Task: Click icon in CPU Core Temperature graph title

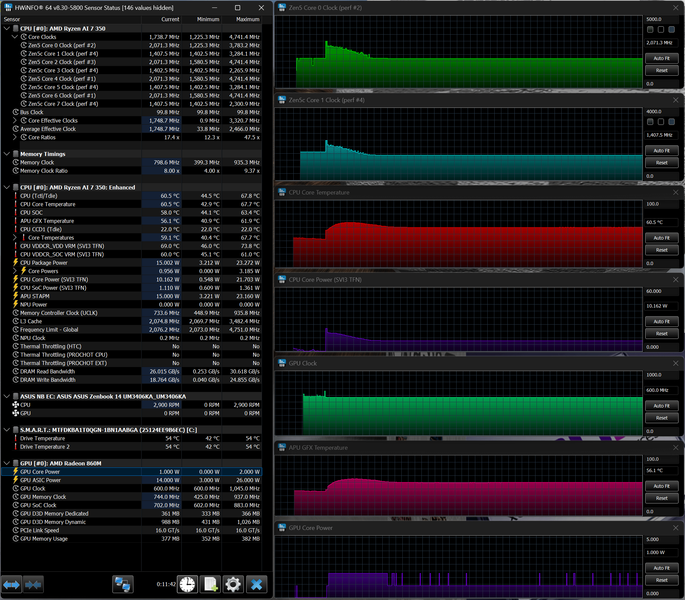Action: click(282, 192)
